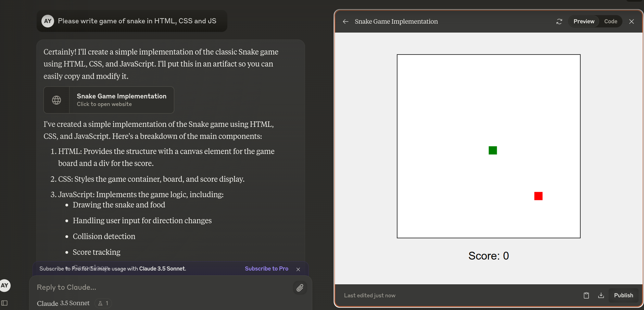Refresh the Snake Game preview
Image resolution: width=644 pixels, height=310 pixels.
point(559,22)
